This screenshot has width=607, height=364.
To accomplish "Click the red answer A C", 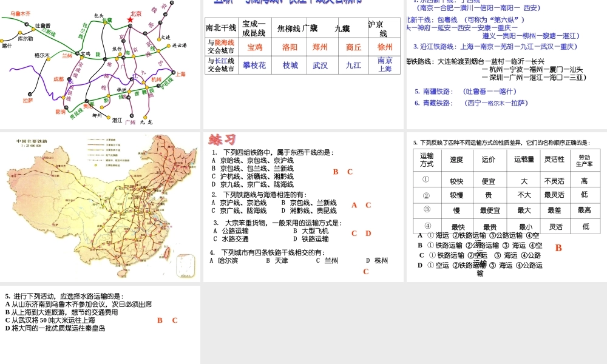I will pyautogui.click(x=361, y=206).
